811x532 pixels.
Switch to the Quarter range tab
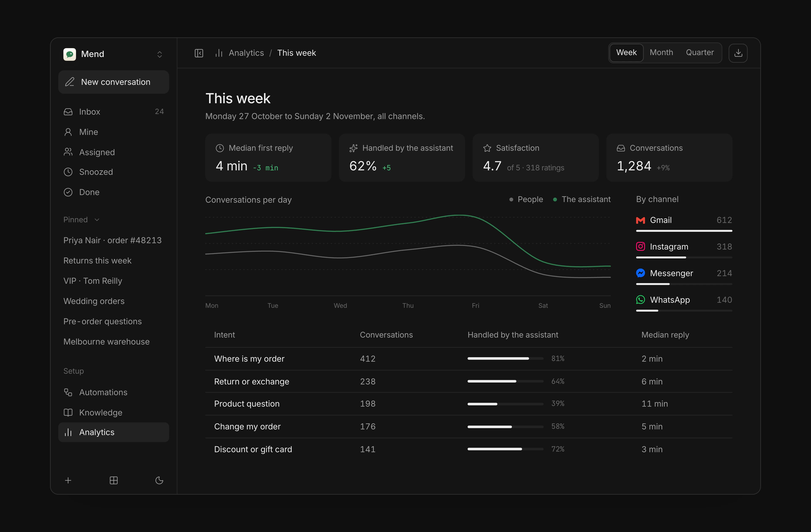pyautogui.click(x=699, y=52)
